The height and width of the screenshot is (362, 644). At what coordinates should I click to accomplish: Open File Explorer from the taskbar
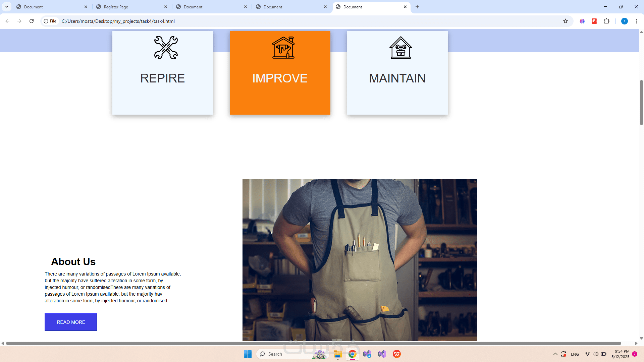pyautogui.click(x=337, y=354)
